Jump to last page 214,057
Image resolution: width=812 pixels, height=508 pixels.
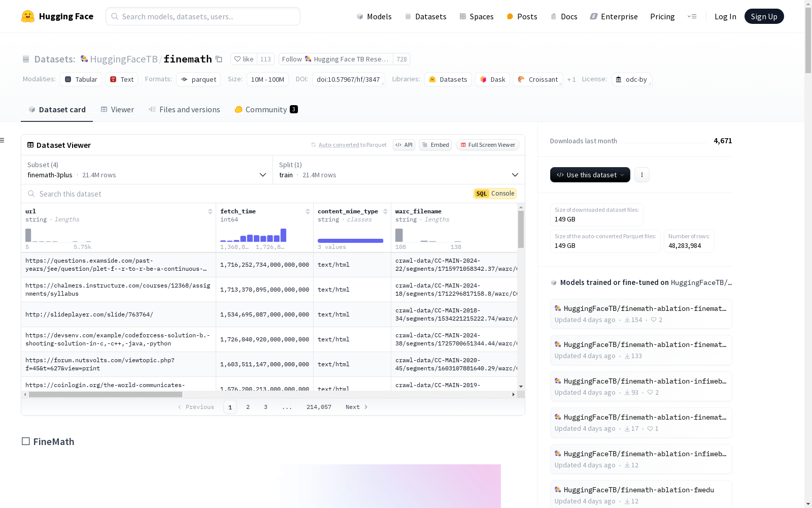(x=319, y=407)
